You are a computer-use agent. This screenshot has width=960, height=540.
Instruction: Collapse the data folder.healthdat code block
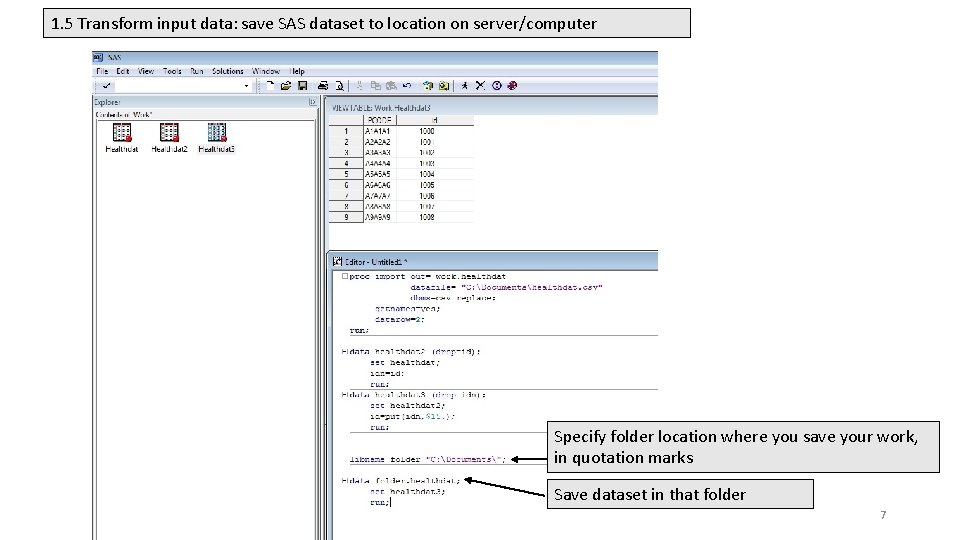(343, 481)
